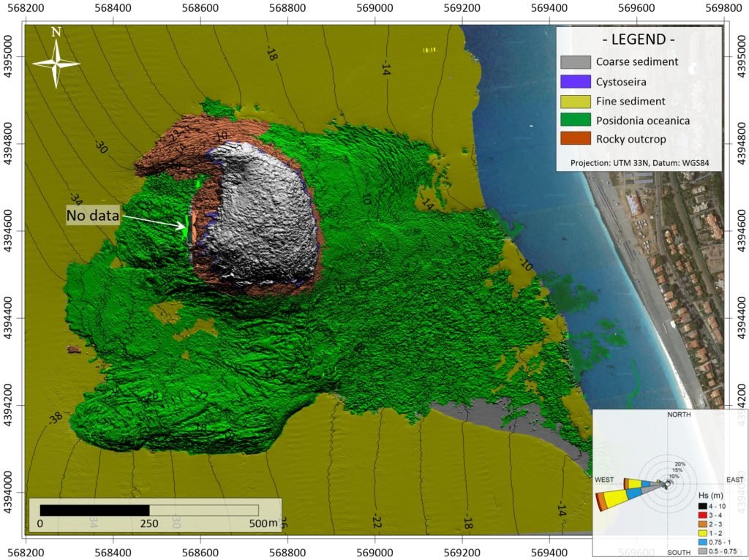Viewport: 749px width, 560px height.
Task: Click the "WEST" label on wave rose
Action: click(x=604, y=480)
